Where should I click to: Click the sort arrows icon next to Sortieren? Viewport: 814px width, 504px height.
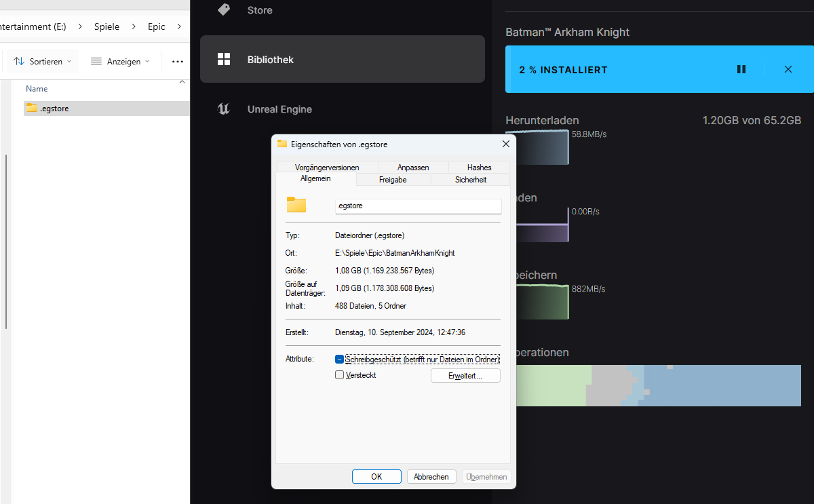19,61
